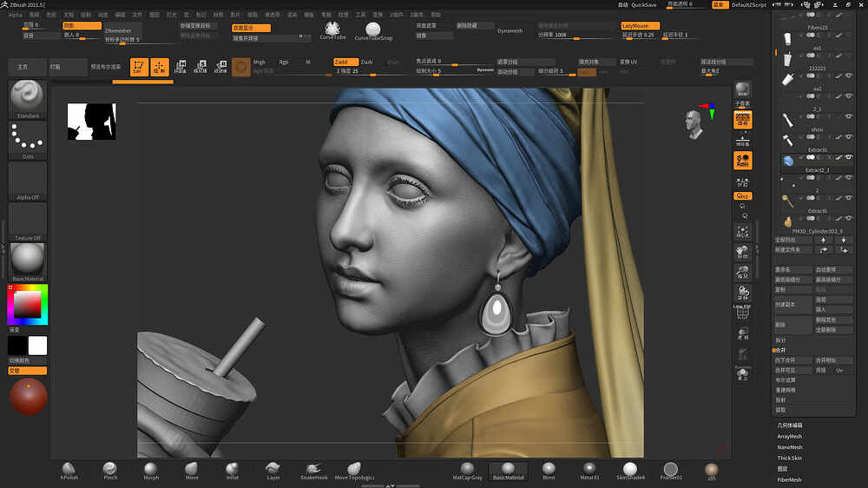Click QuickSave in title bar
The image size is (868, 488).
[x=644, y=5]
